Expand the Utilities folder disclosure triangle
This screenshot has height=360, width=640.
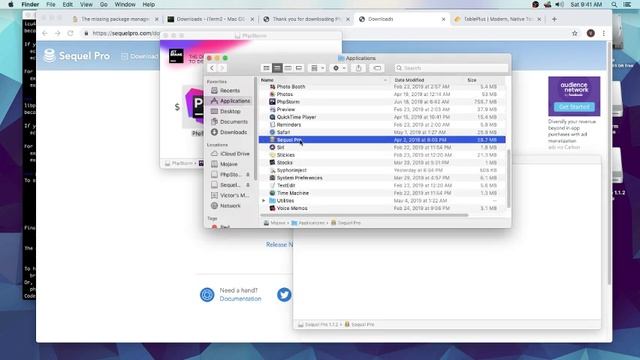(264, 201)
